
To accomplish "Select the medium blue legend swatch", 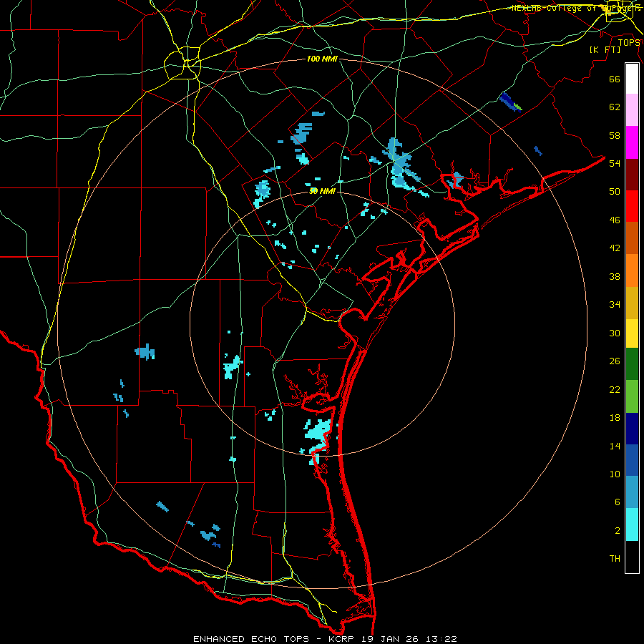I will 632,460.
